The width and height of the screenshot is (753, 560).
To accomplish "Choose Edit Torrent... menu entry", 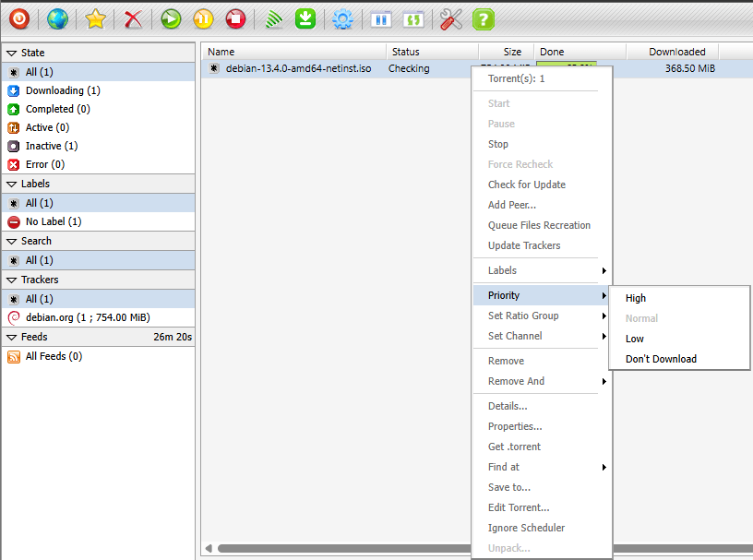I will tap(542, 507).
